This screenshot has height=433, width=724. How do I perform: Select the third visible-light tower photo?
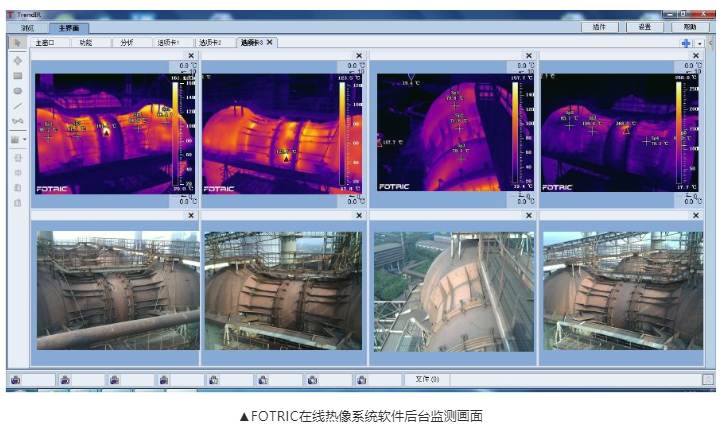[x=454, y=292]
